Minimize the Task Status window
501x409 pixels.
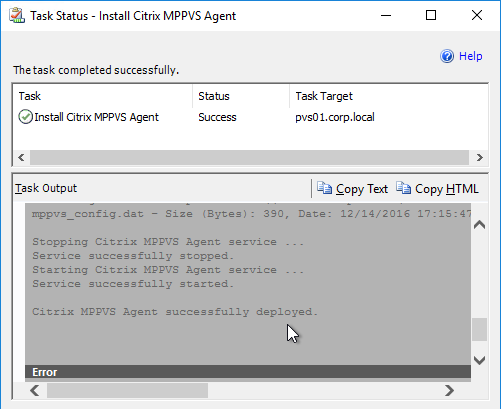click(x=386, y=15)
